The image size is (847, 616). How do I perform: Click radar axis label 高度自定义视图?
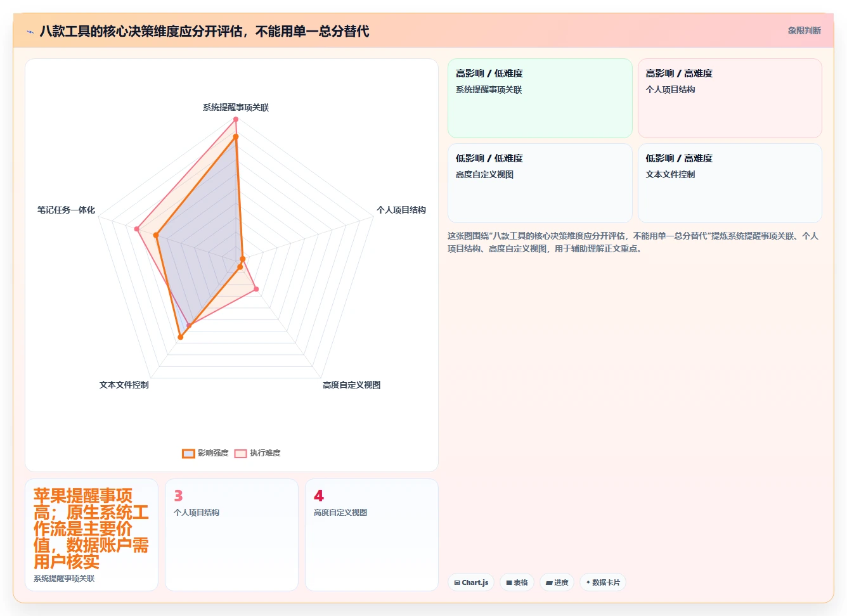[352, 385]
